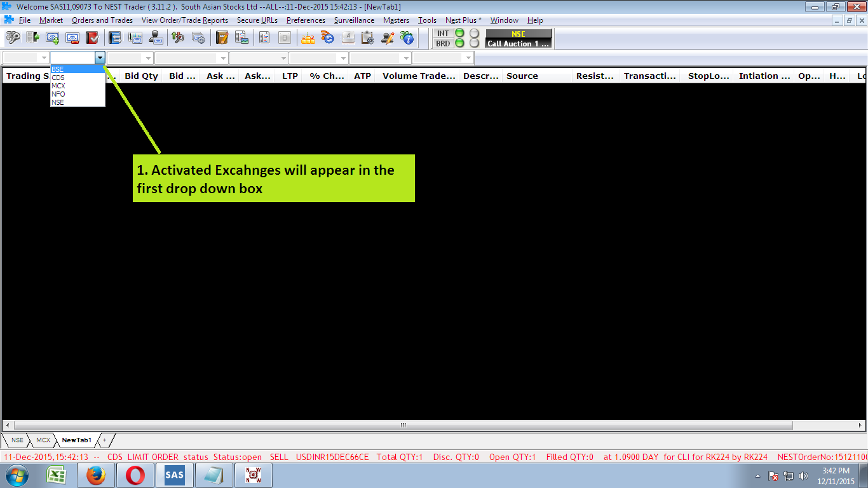The width and height of the screenshot is (868, 488).
Task: Click the gold stacked blocks icon
Action: 308,38
